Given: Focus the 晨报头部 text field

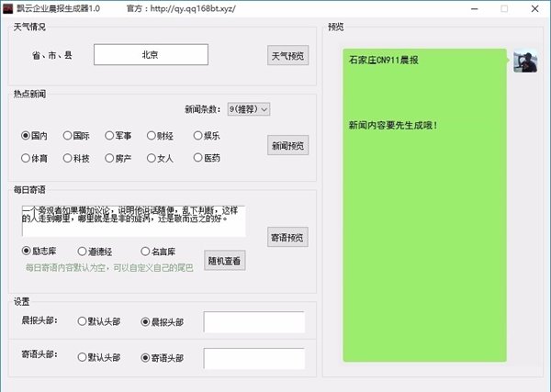Looking at the screenshot, I should 254,321.
